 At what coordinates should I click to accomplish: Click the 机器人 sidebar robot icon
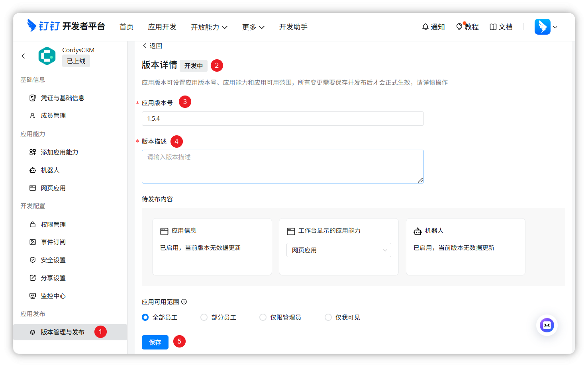tap(33, 170)
